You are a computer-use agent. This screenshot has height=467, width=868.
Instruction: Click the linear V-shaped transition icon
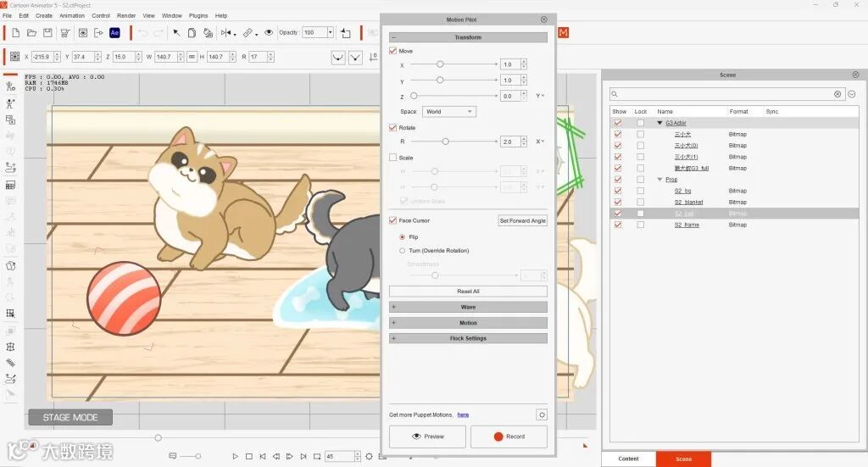[x=355, y=57]
